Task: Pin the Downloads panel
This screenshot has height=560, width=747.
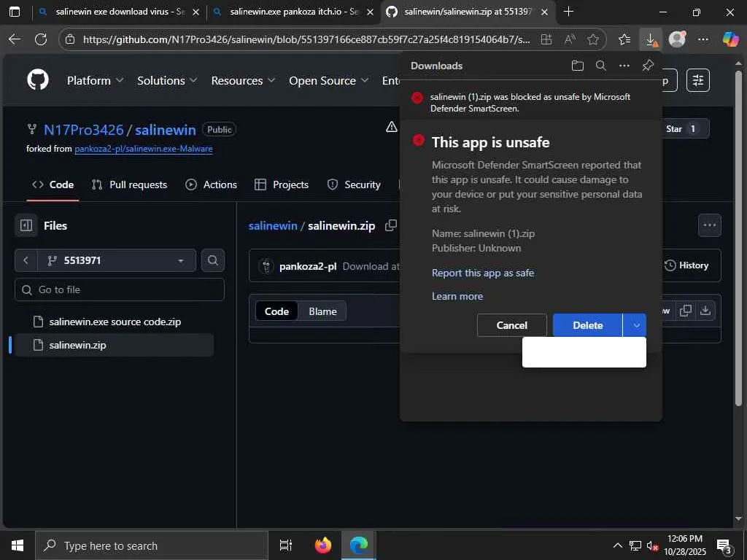Action: point(648,66)
